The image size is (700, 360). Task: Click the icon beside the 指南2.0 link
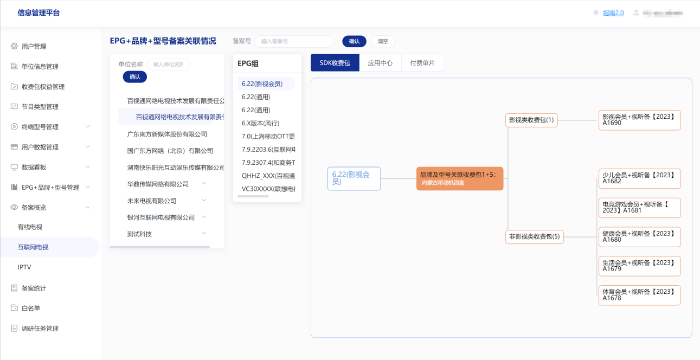(x=596, y=13)
